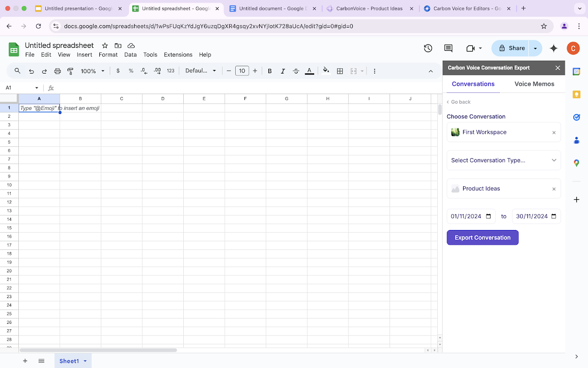This screenshot has width=588, height=368.
Task: Switch to the Untitled document browser tab
Action: 272,8
